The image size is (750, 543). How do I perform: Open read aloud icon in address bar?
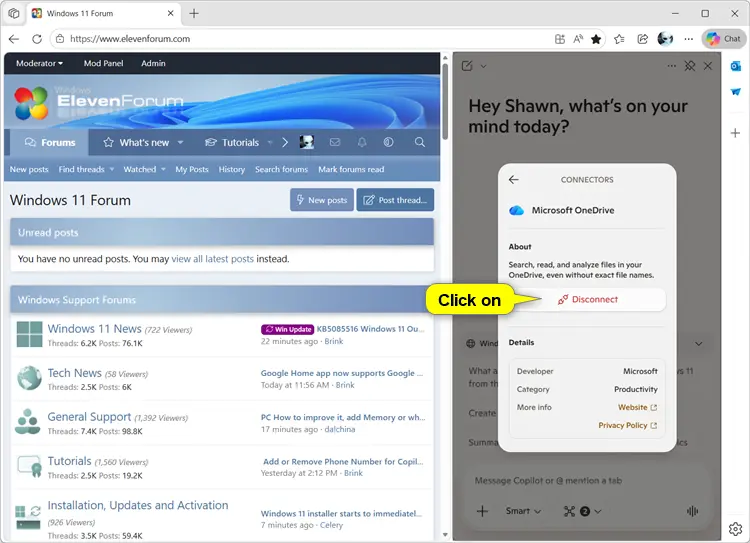click(578, 39)
